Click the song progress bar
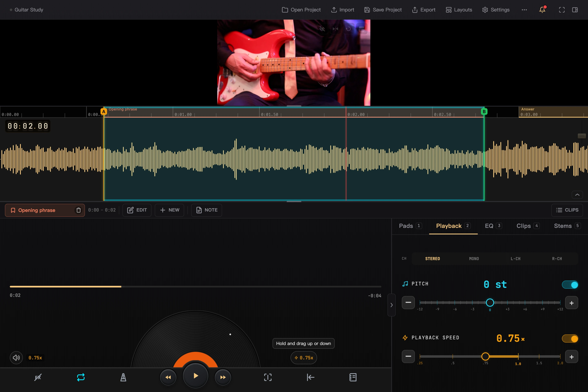 pos(196,286)
